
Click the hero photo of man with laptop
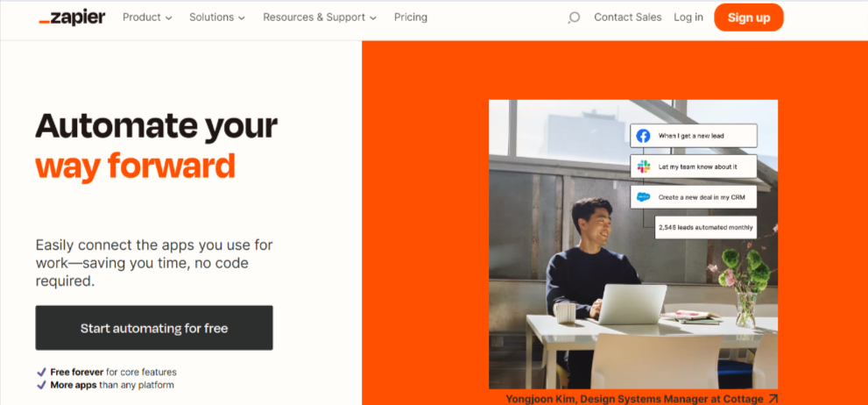[632, 245]
